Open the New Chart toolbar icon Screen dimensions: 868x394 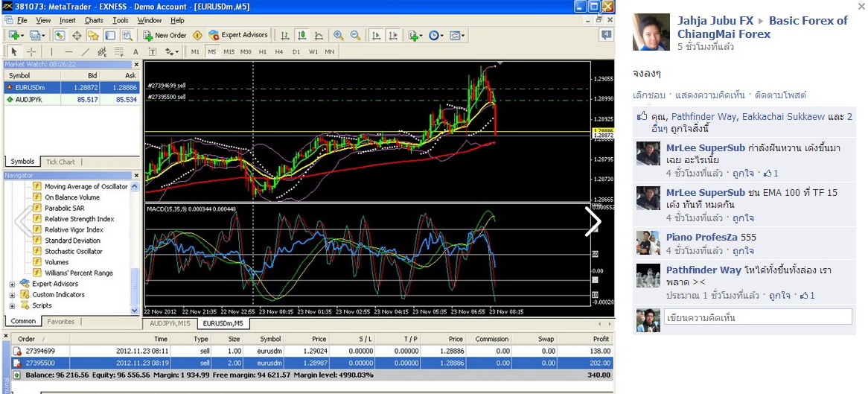[x=14, y=35]
